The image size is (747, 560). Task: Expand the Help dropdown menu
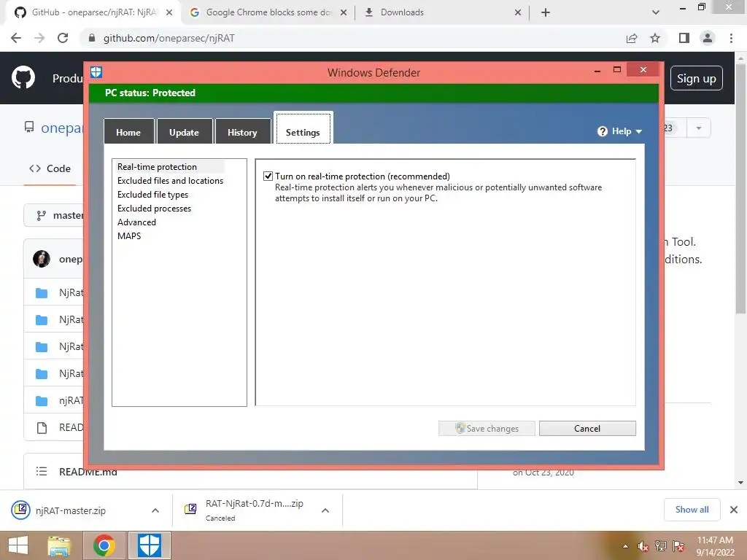[620, 131]
